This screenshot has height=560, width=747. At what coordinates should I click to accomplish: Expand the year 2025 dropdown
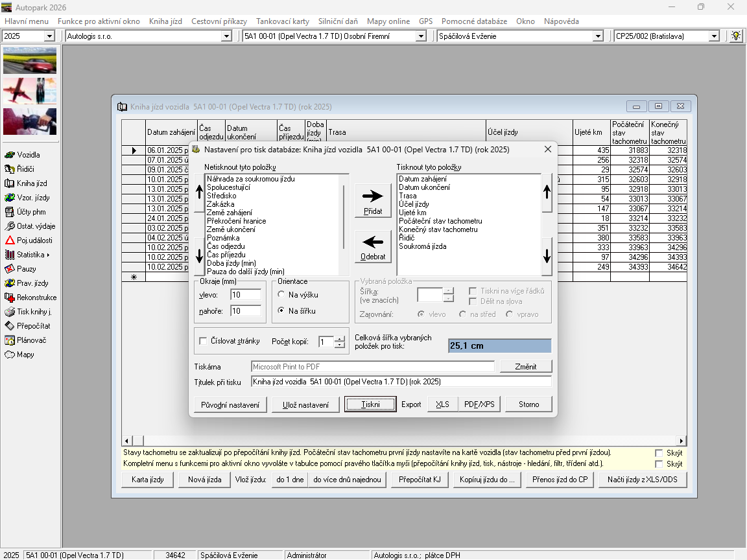pyautogui.click(x=49, y=36)
